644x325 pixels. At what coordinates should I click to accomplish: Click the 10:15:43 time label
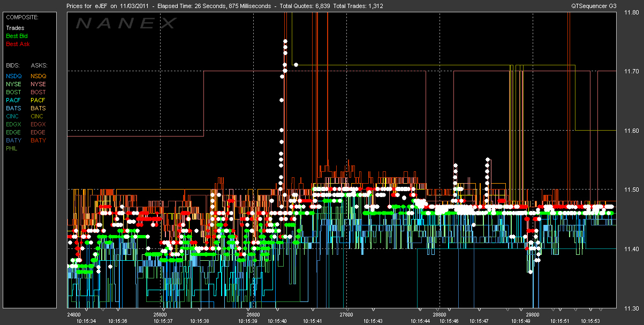pyautogui.click(x=373, y=321)
